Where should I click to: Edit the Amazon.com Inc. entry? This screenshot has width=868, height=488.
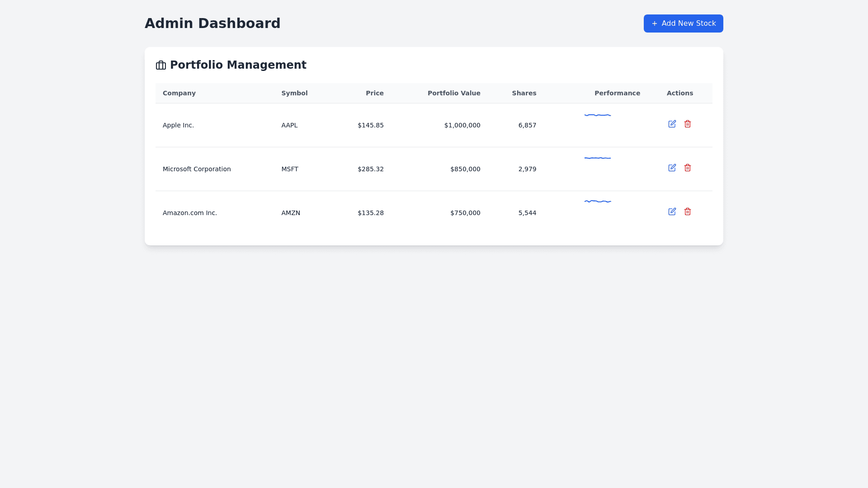(672, 211)
